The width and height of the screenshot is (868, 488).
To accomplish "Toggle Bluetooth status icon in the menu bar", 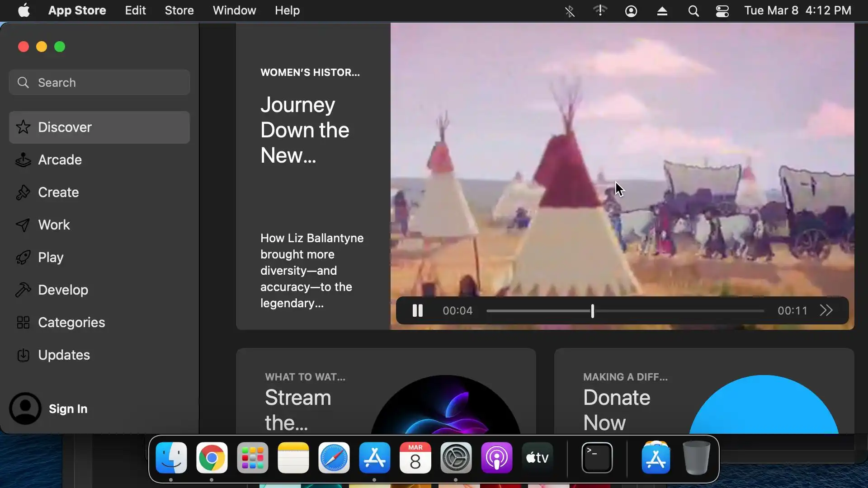I will pyautogui.click(x=570, y=11).
